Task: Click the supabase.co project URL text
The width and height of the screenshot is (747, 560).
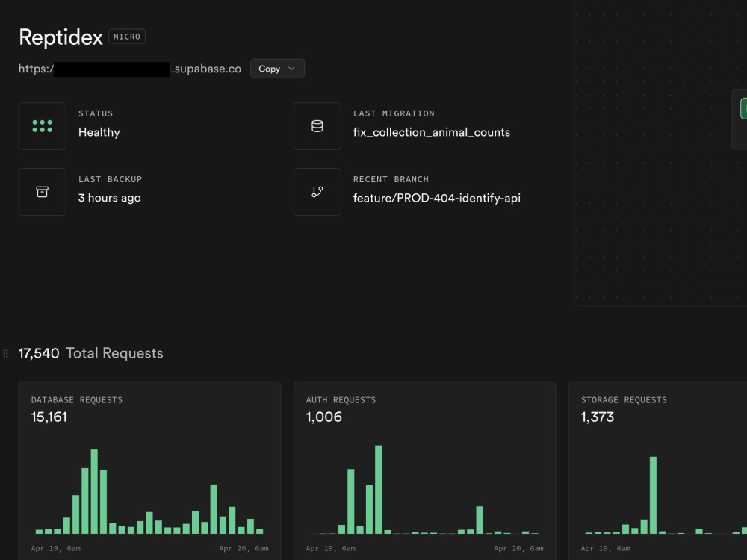Action: [x=130, y=69]
